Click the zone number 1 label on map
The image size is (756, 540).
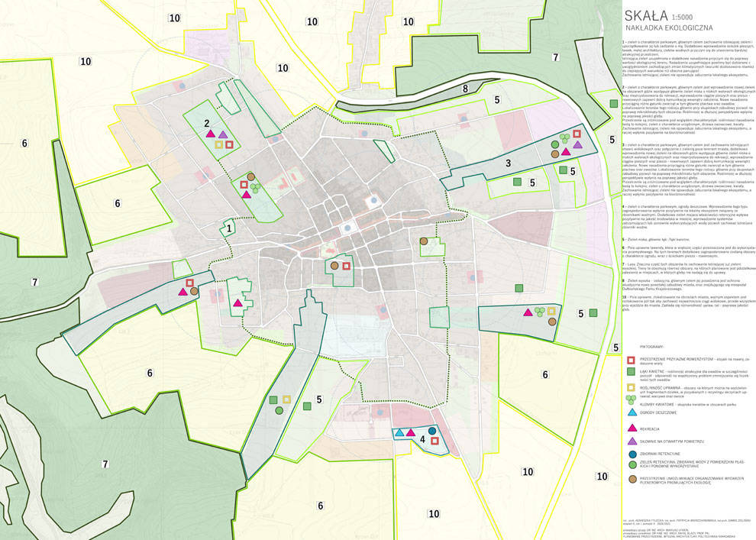(x=228, y=227)
